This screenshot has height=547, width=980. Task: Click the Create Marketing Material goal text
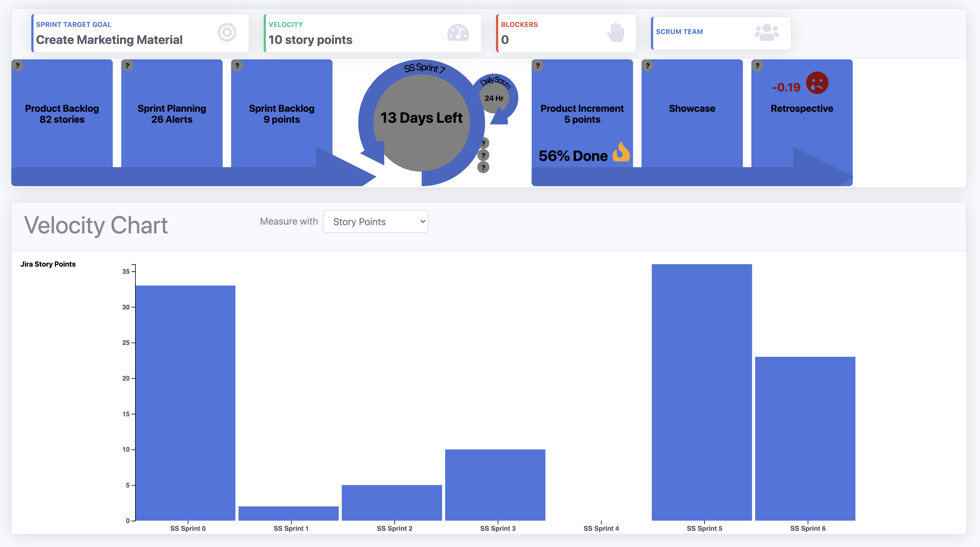pos(109,40)
